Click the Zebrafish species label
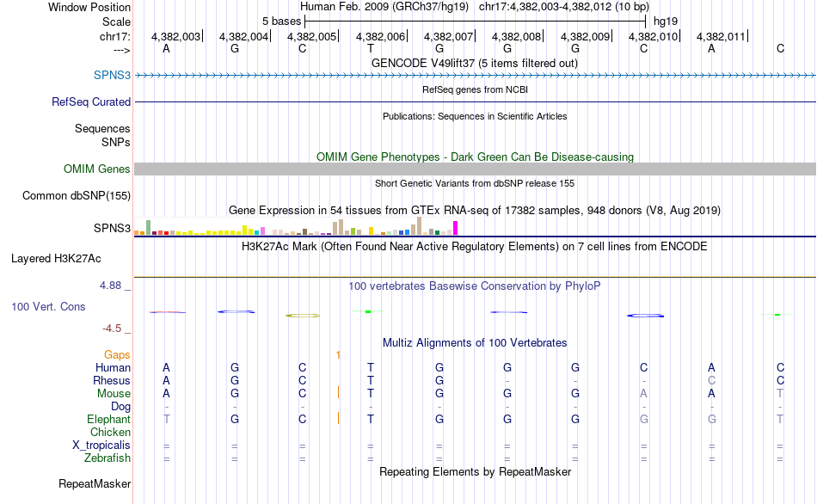This screenshot has width=817, height=504. coord(107,458)
